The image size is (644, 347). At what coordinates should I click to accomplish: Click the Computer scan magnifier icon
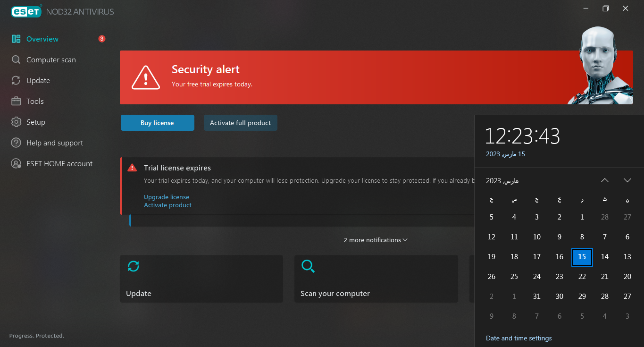pyautogui.click(x=16, y=60)
